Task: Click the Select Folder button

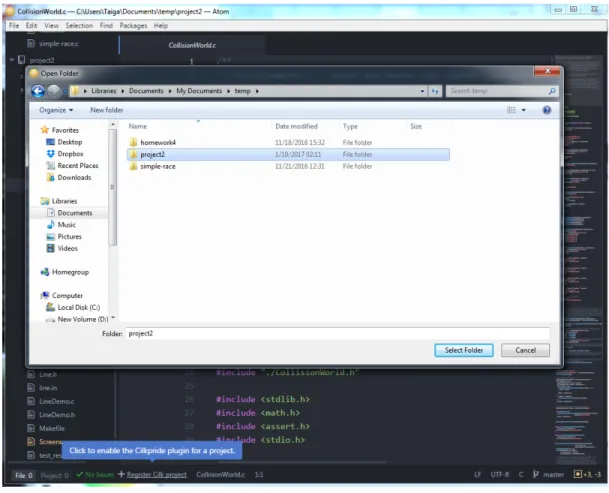Action: coord(464,350)
